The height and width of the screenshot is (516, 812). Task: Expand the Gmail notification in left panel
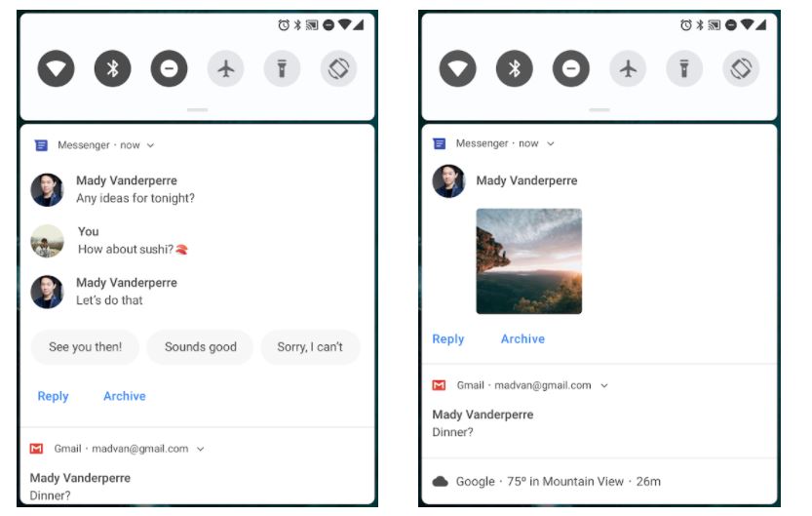(201, 449)
